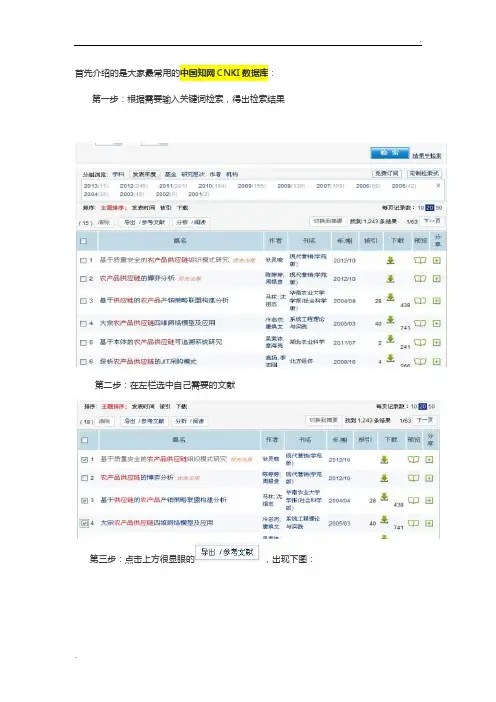Check result 1 checkbox in step-one screenshot
The image size is (496, 702).
(x=83, y=260)
